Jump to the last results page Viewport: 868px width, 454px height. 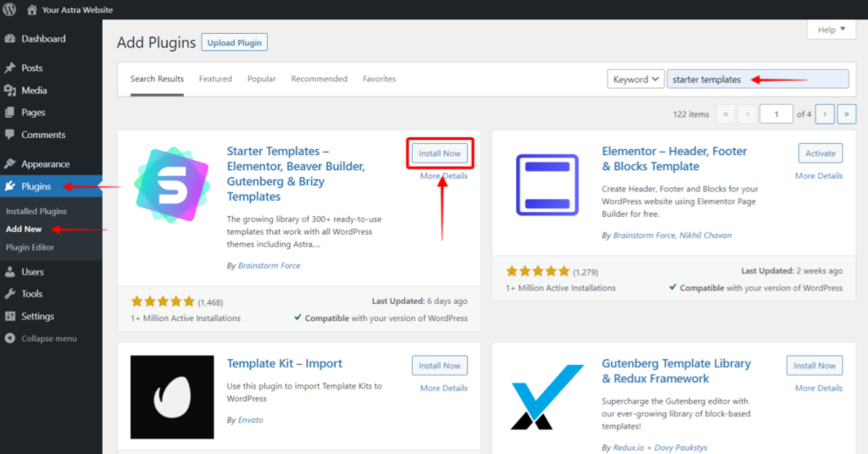coord(846,114)
